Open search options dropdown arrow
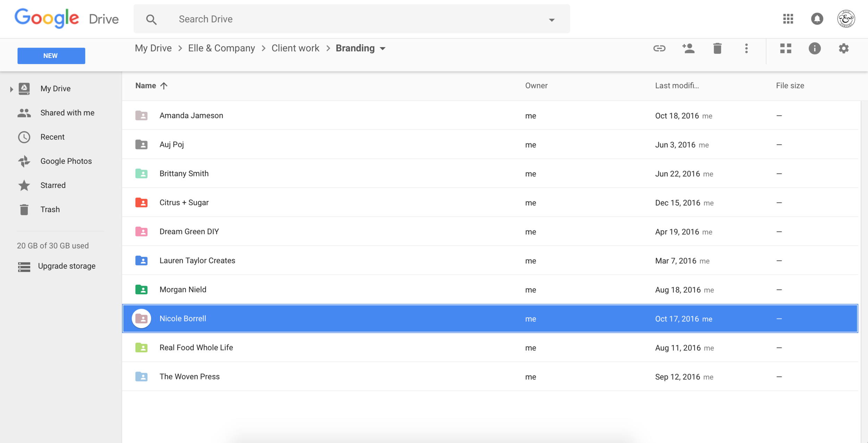The image size is (868, 443). pos(551,20)
